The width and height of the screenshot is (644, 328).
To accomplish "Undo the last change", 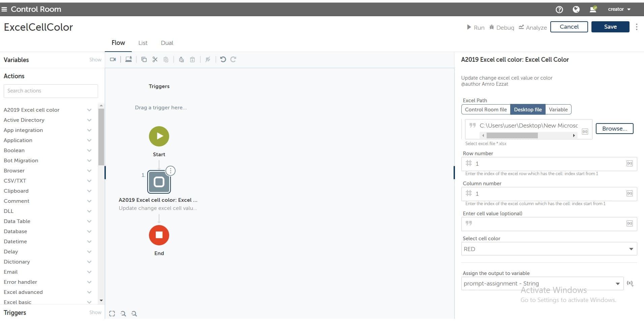I will click(223, 59).
